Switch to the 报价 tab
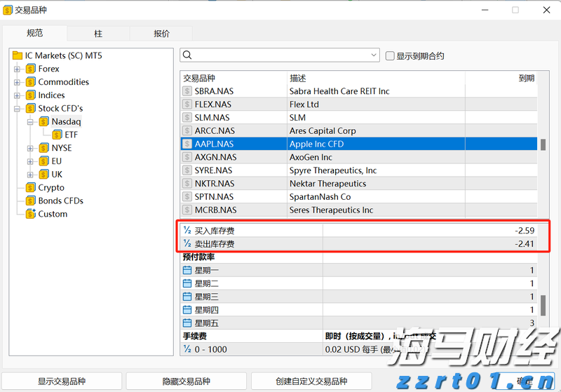The width and height of the screenshot is (561, 392). pos(161,34)
